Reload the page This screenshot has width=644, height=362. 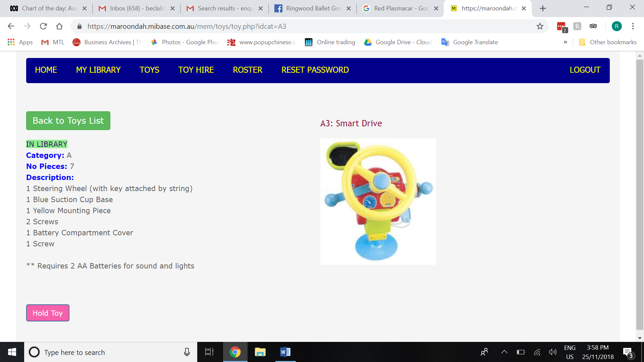coord(43,26)
